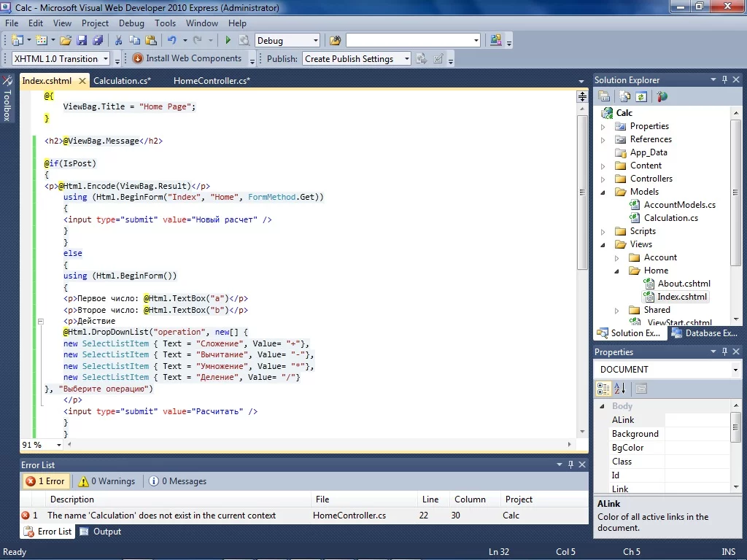747x560 pixels.
Task: Open the Debug menu
Action: tap(131, 23)
